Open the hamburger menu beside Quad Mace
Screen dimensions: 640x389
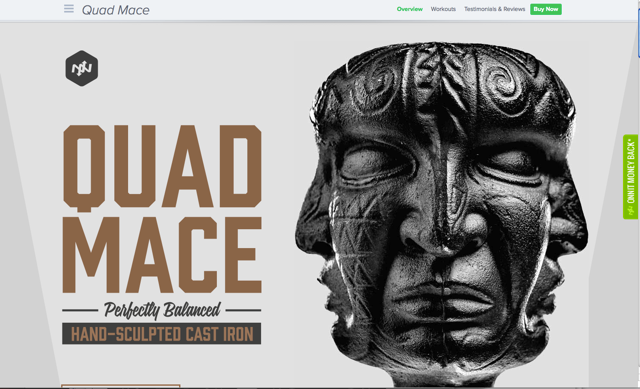tap(69, 9)
